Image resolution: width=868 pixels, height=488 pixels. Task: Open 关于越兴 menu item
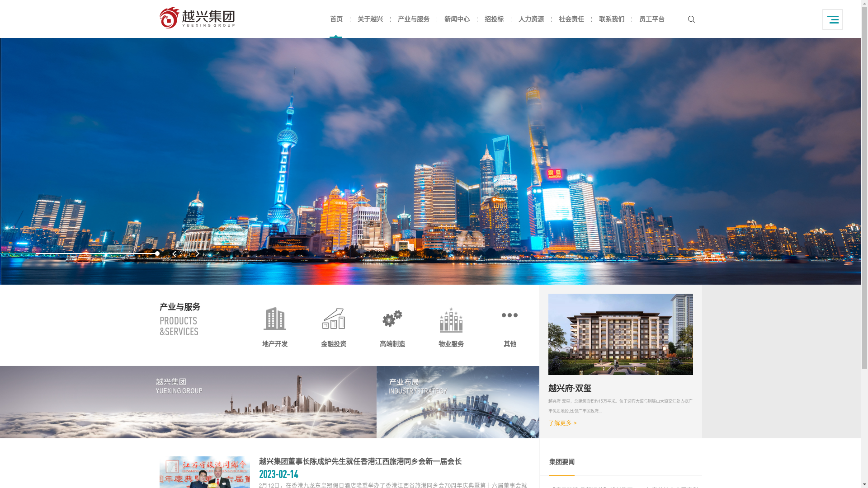pos(370,19)
